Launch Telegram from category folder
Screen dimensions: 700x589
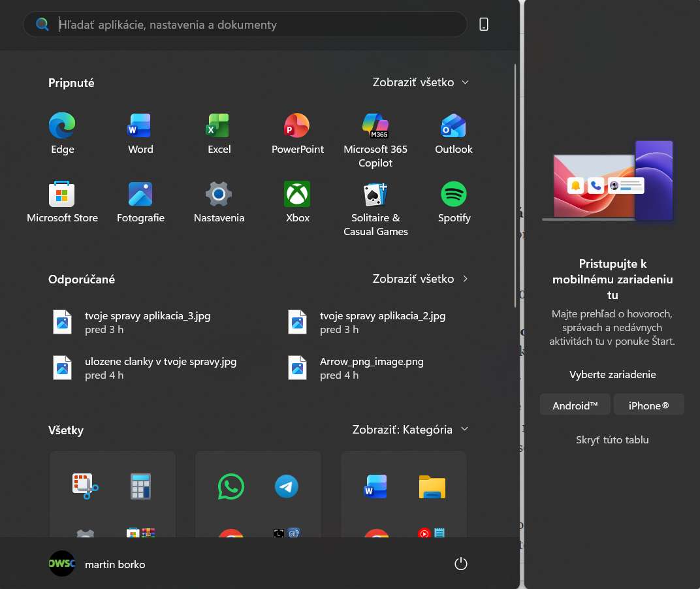(286, 486)
